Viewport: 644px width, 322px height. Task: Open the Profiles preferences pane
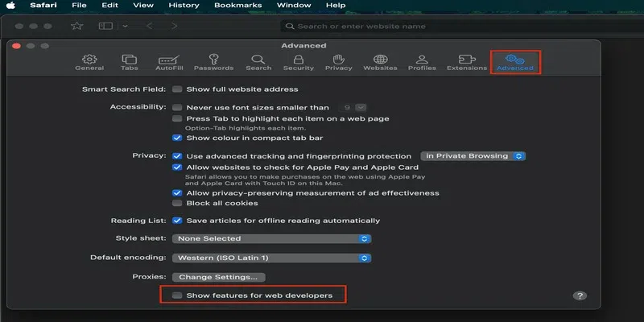coord(422,63)
